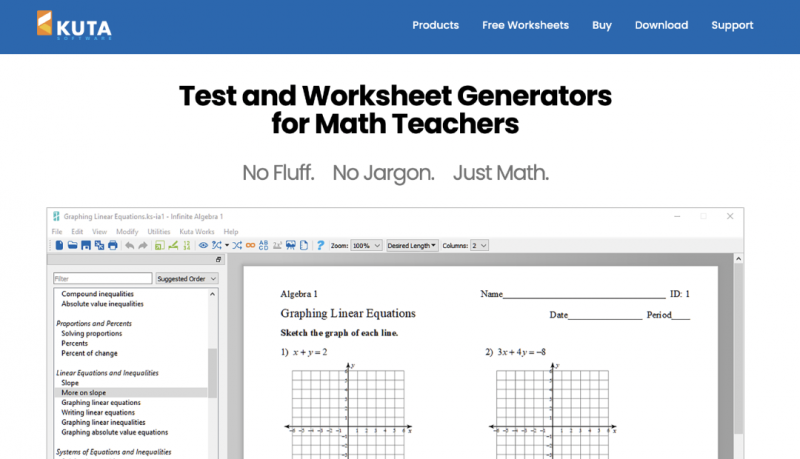Expand the Suggested Order combo box
Screen dimensions: 800x459
(x=187, y=278)
